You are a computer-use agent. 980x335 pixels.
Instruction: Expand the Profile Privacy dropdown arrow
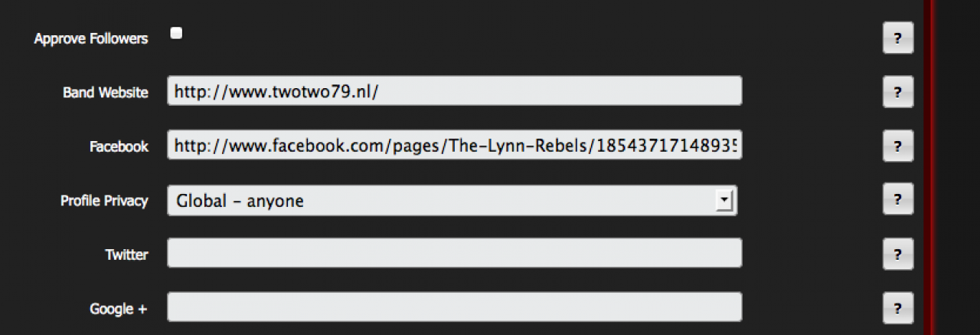point(723,201)
